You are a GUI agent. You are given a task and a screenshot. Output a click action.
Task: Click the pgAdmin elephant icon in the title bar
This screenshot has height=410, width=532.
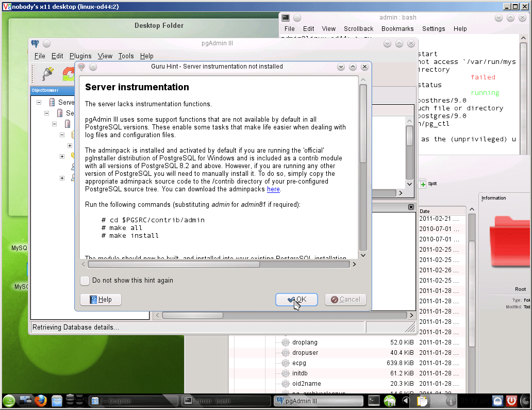(35, 43)
